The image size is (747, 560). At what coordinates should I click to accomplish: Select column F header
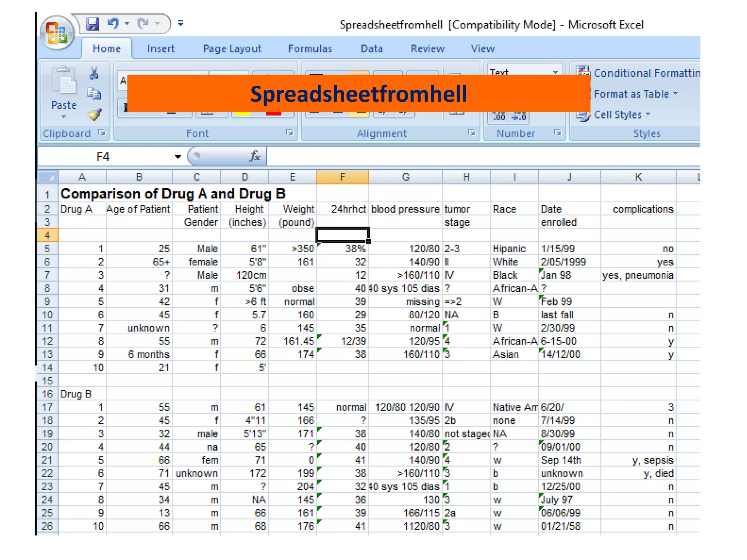click(342, 177)
